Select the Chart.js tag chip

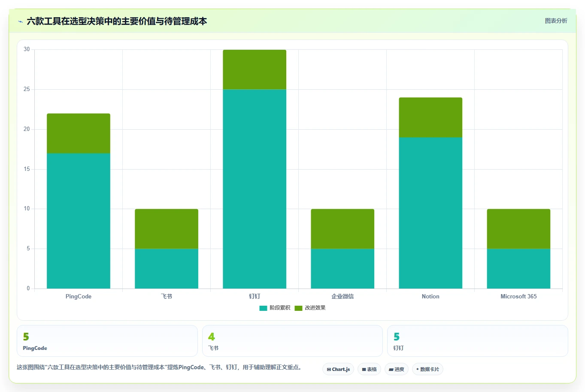pos(338,369)
